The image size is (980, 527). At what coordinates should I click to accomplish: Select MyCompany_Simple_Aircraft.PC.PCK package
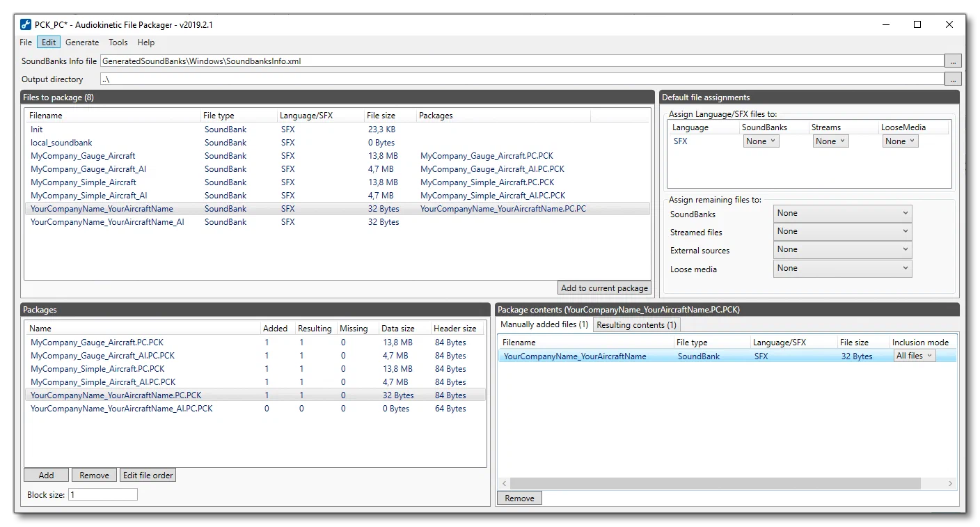tap(255, 369)
